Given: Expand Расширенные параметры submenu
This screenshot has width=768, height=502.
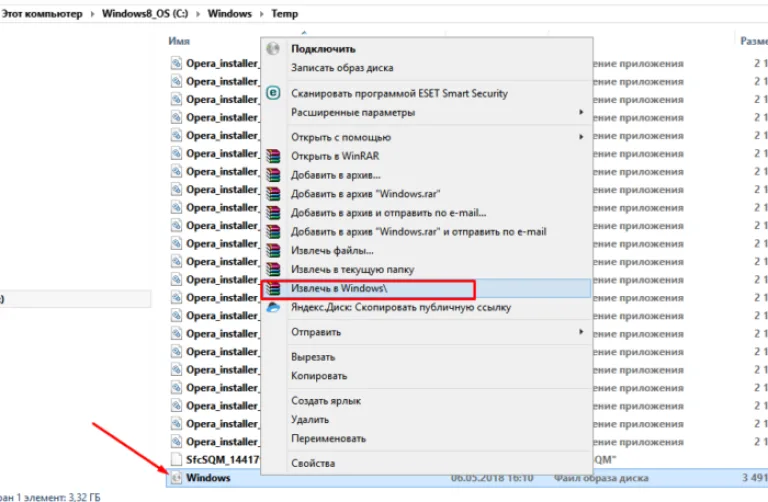Looking at the screenshot, I should [x=581, y=112].
